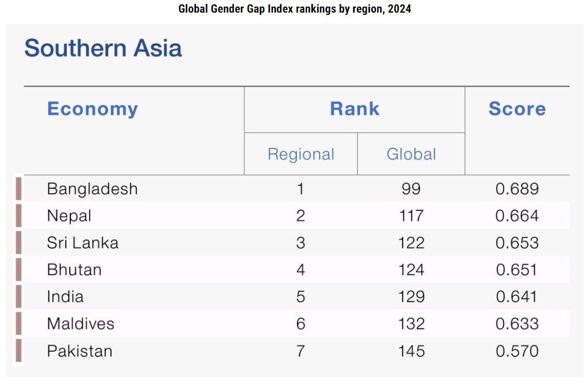Image resolution: width=588 pixels, height=381 pixels.
Task: Click the color bar beside Bangladesh
Action: pos(18,189)
